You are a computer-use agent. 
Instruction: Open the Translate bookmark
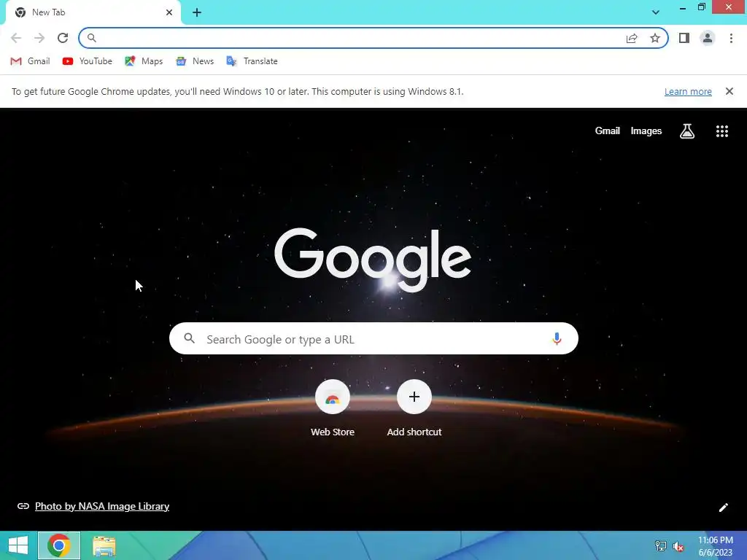pos(252,61)
